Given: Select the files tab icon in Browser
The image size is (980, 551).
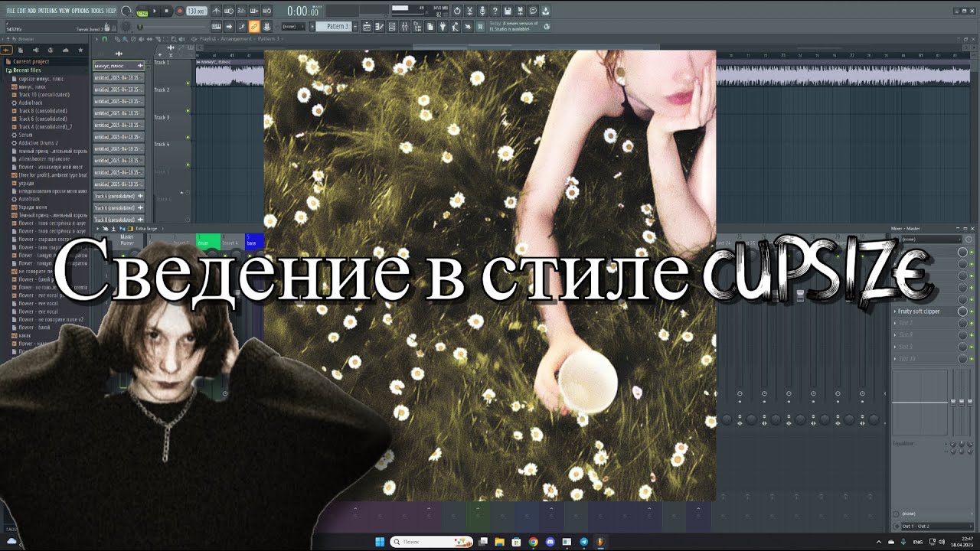Looking at the screenshot, I should coord(21,51).
